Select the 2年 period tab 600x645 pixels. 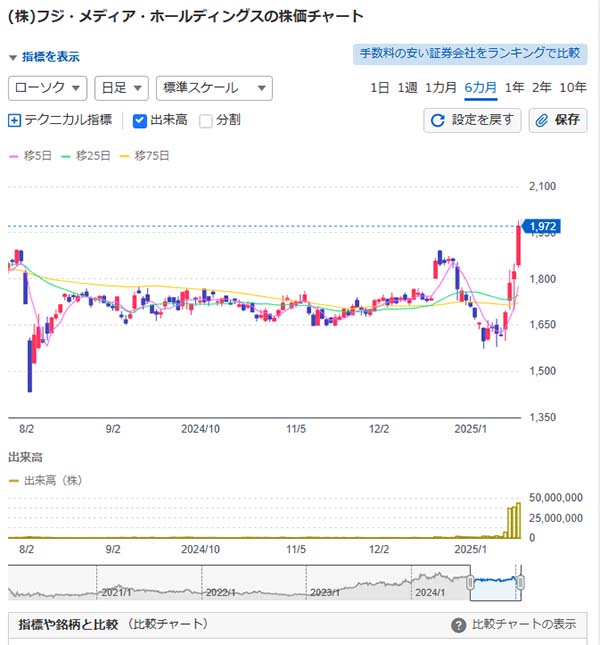542,88
